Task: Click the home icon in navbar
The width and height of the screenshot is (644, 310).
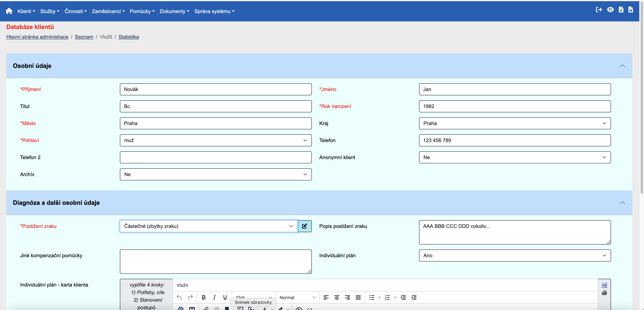Action: click(9, 11)
